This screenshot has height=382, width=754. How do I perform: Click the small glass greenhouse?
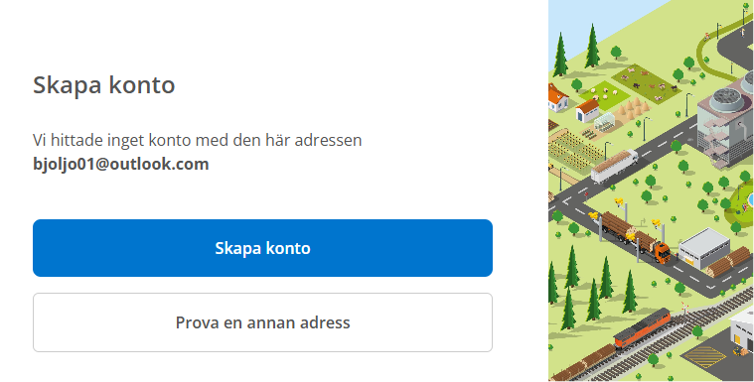(603, 122)
